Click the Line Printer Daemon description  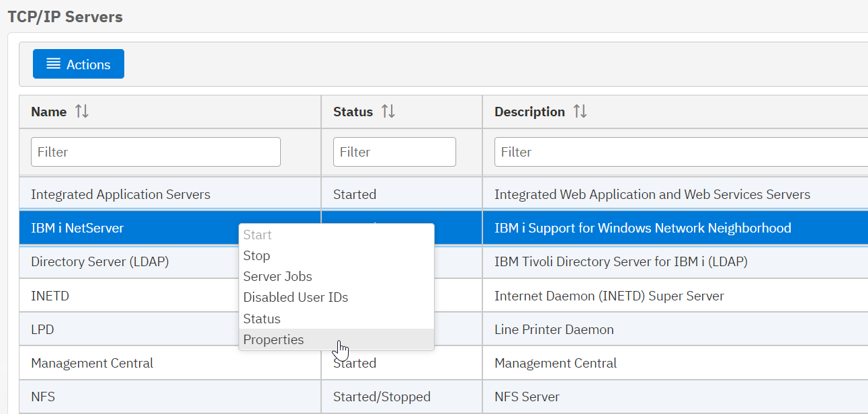tap(554, 329)
